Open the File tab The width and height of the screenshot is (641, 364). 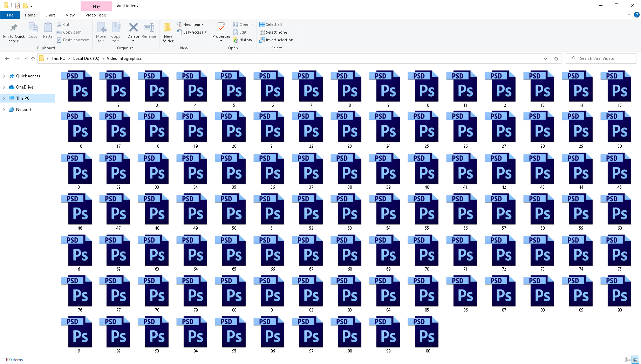coord(10,15)
